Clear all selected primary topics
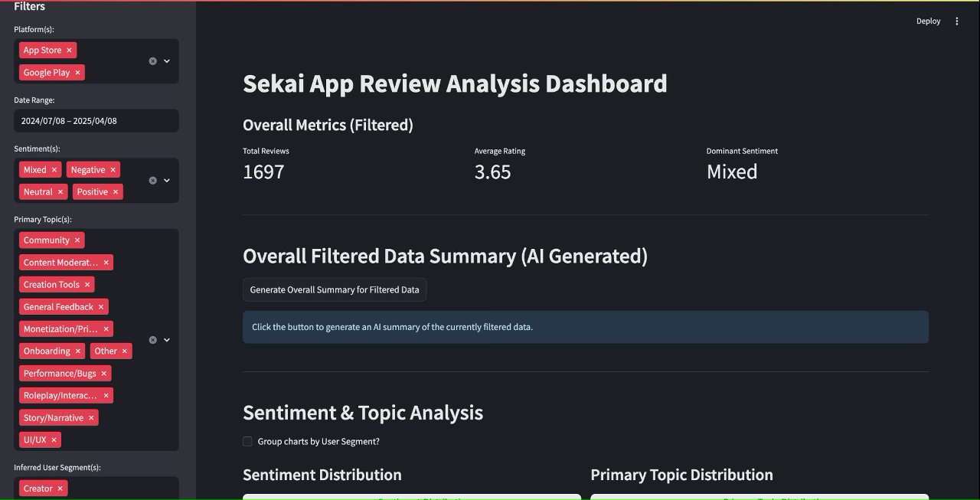Image resolution: width=980 pixels, height=500 pixels. point(152,340)
